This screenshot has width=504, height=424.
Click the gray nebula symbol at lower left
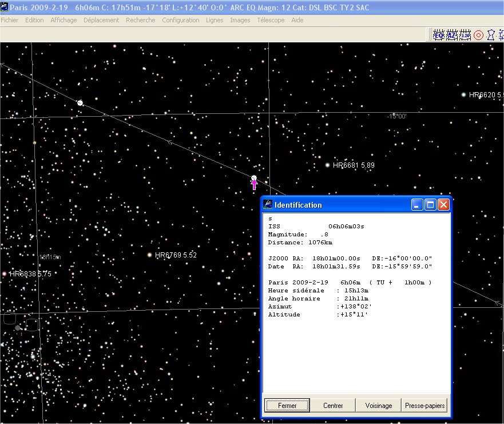click(18, 327)
